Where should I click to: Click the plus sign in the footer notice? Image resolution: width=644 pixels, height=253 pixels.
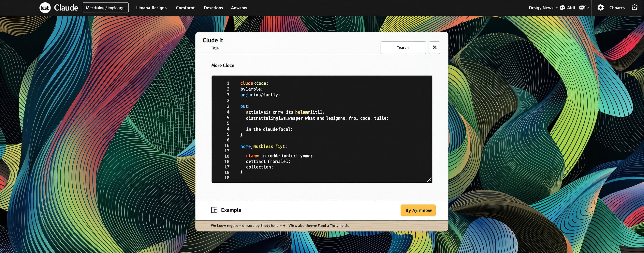click(284, 226)
